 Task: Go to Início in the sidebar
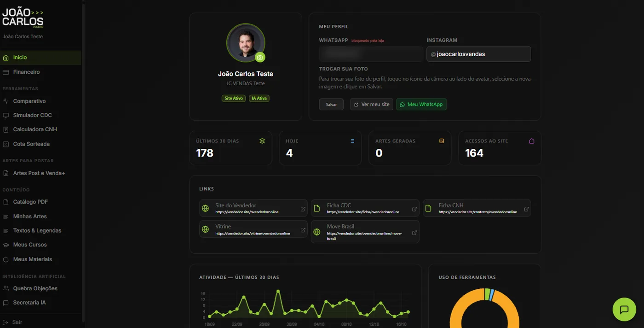(x=40, y=58)
